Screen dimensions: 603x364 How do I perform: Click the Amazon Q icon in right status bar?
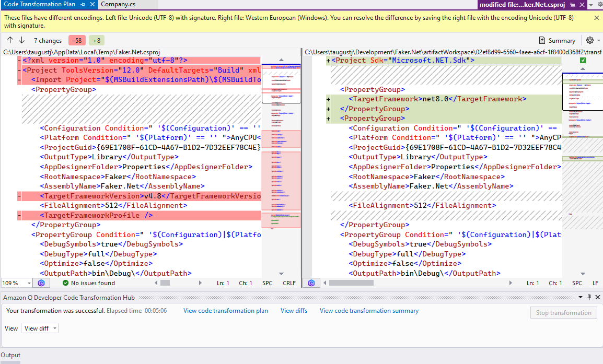point(311,283)
